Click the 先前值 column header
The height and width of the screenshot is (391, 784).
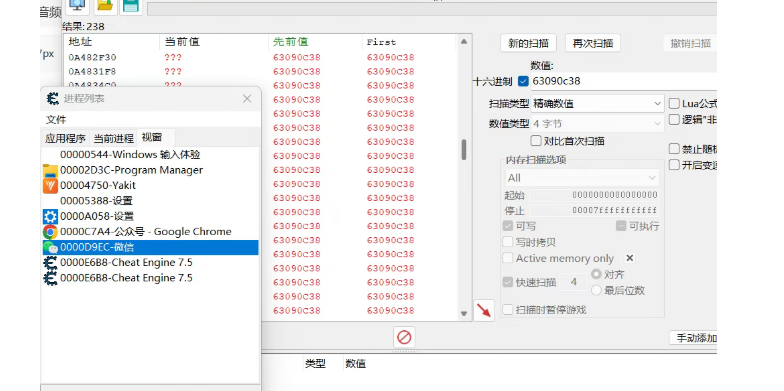(315, 42)
